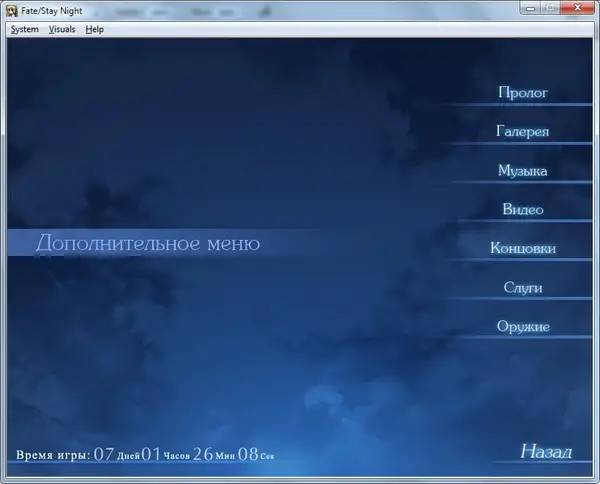Open the Галерея section

point(523,132)
